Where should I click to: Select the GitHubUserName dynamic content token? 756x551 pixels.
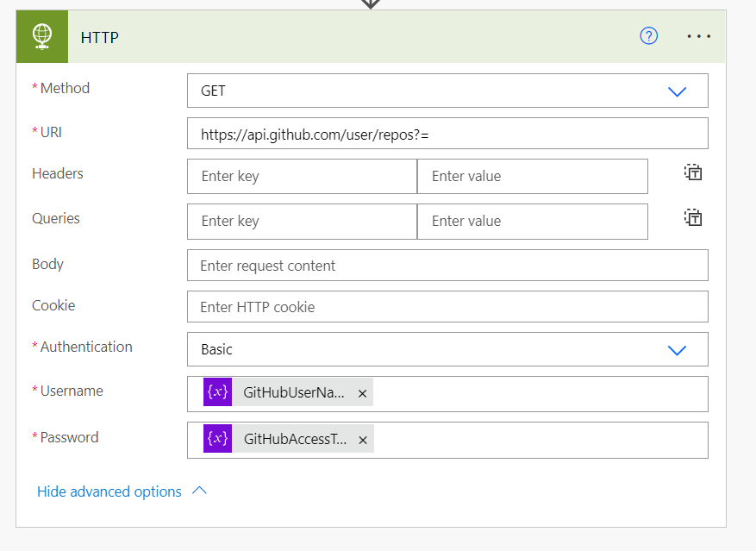(293, 392)
